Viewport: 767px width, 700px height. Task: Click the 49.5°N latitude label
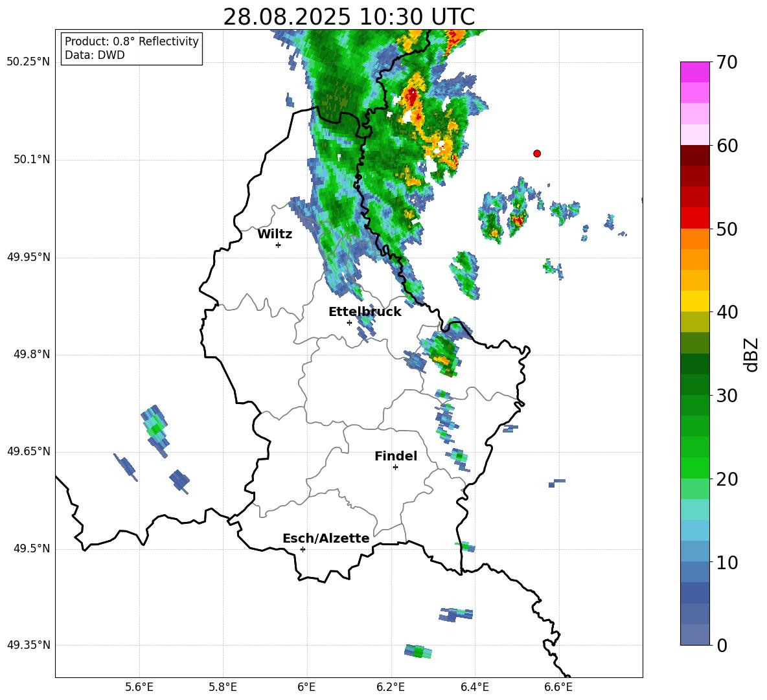pos(31,548)
